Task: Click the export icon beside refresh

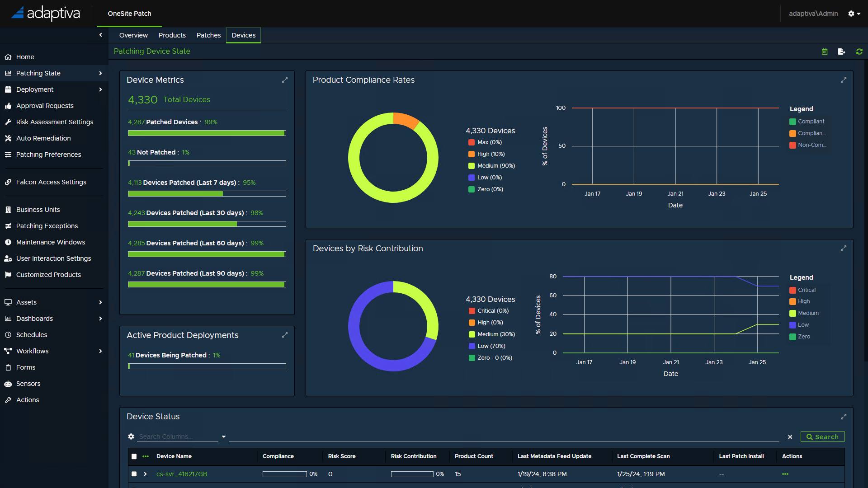Action: coord(841,52)
